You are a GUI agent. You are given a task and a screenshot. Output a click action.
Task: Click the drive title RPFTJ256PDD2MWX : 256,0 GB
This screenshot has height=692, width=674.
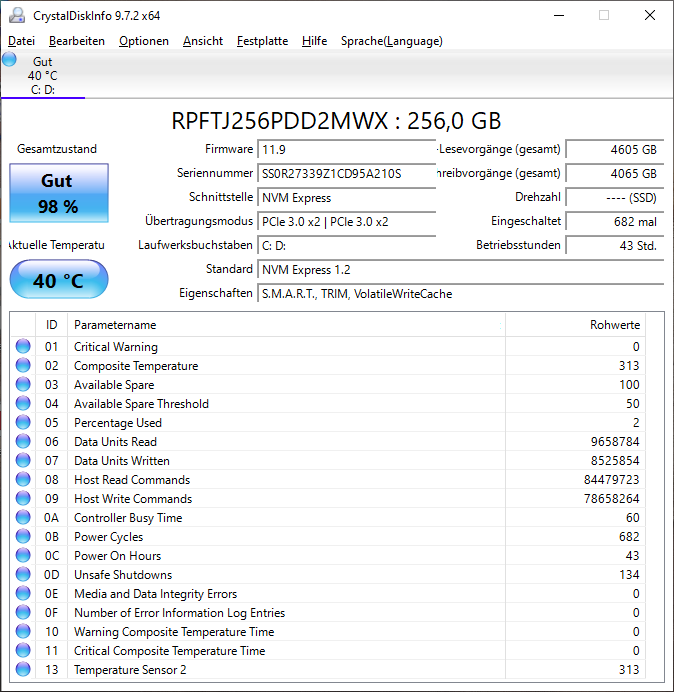tap(336, 121)
